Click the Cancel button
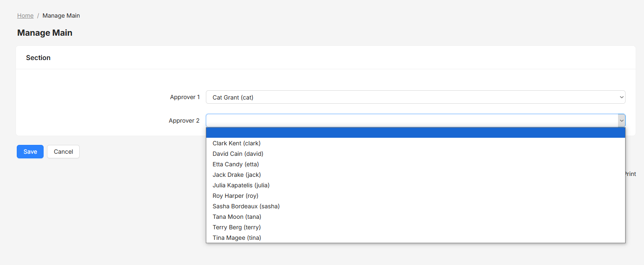This screenshot has width=644, height=265. [63, 152]
